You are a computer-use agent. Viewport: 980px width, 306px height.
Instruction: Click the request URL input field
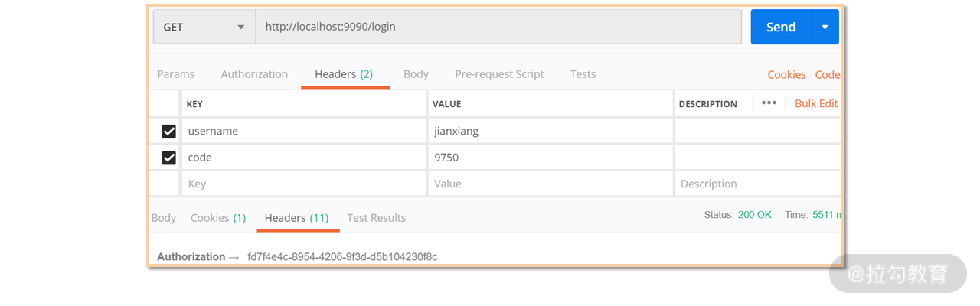[498, 27]
